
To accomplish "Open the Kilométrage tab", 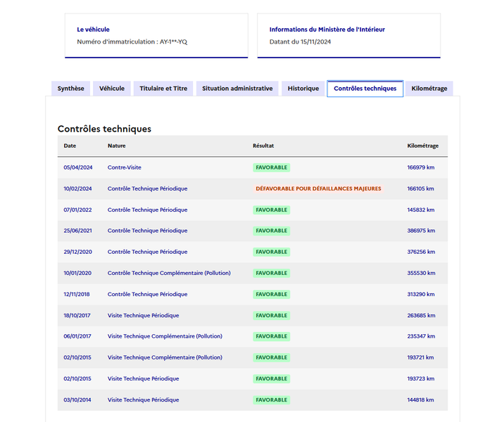I will (429, 89).
